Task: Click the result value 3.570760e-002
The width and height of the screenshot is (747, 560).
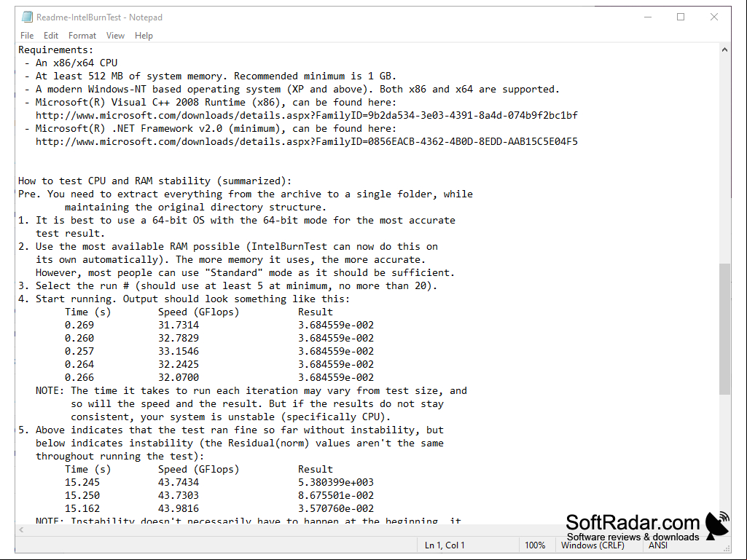Action: click(x=336, y=508)
